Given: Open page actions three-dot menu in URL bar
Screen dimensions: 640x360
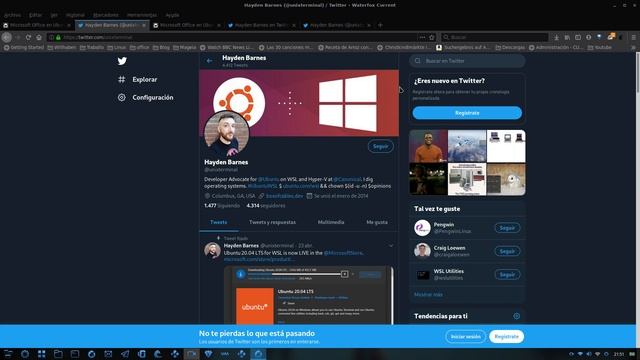Looking at the screenshot, I should (x=422, y=37).
